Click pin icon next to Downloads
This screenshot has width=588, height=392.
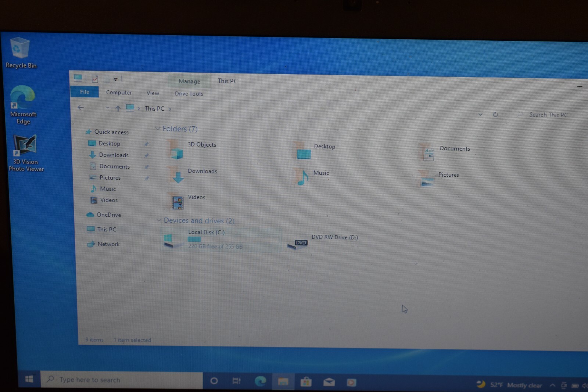(146, 156)
